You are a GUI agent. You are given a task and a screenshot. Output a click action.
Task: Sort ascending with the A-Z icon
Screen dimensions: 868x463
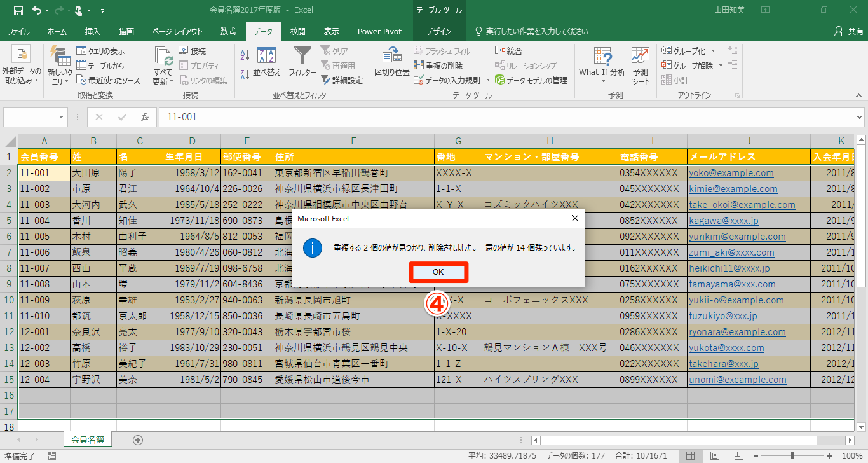click(x=245, y=55)
